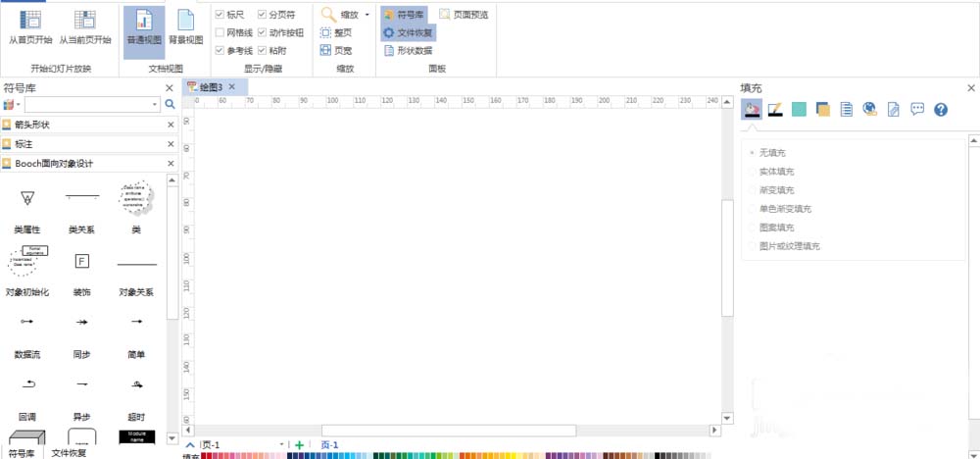Select the 图片或纹理填充 option
This screenshot has height=459, width=980.
tap(752, 246)
